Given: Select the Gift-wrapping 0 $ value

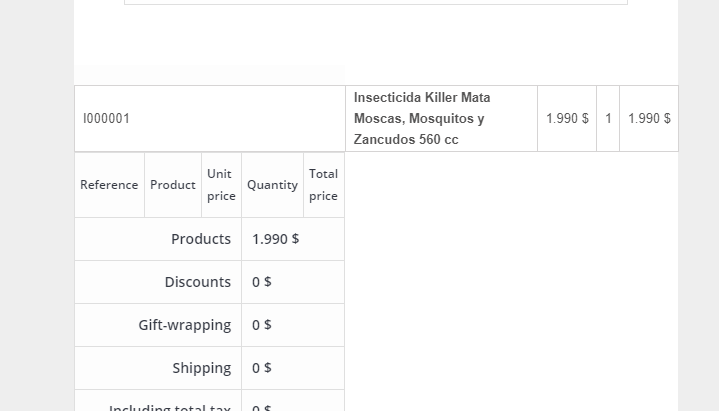Looking at the screenshot, I should coord(262,325).
